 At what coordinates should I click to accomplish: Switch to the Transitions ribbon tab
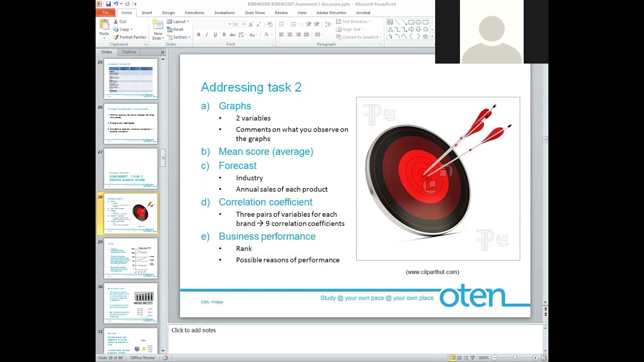tap(194, 13)
